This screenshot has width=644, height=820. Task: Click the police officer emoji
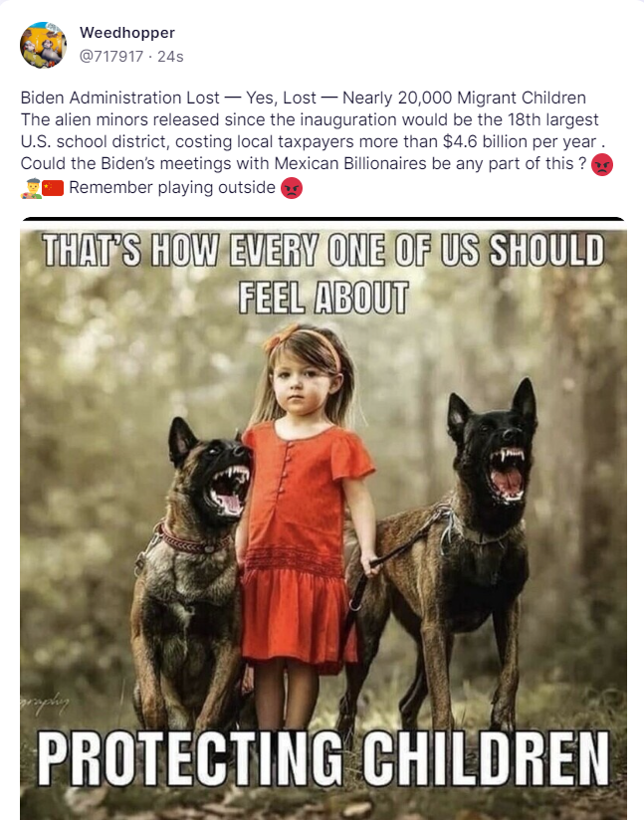point(31,188)
